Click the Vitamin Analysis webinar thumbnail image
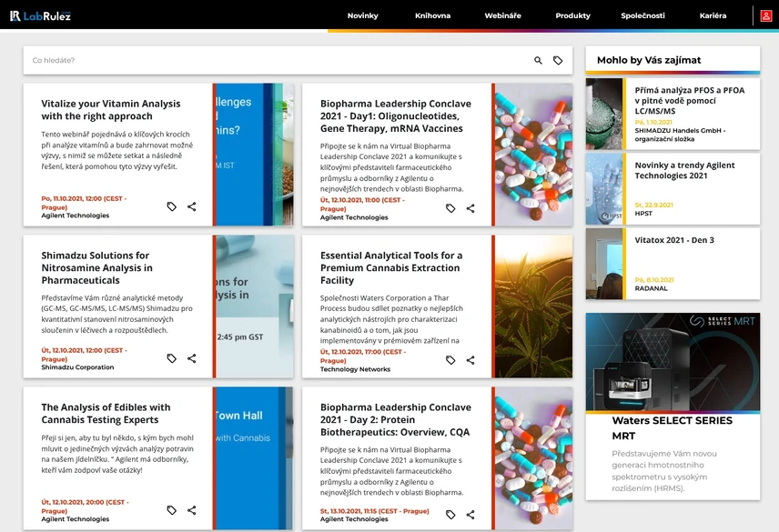This screenshot has width=779, height=532. click(x=255, y=155)
